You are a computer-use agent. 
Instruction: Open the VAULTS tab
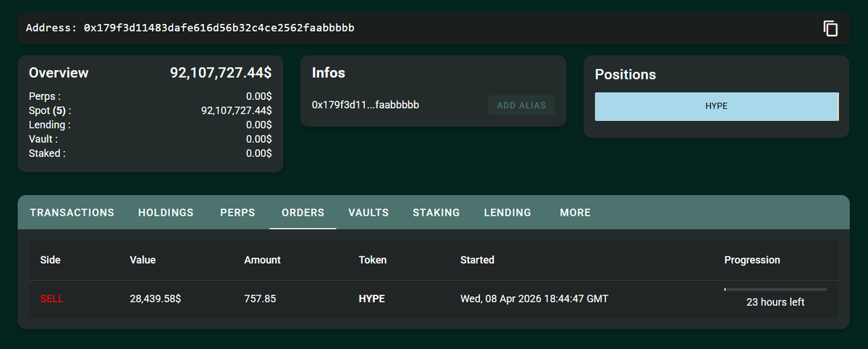pyautogui.click(x=368, y=213)
